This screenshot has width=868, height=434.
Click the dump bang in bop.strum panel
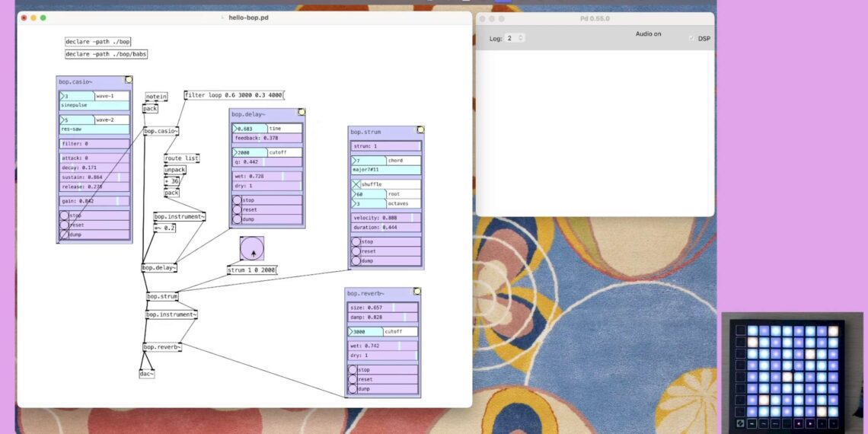[x=356, y=260]
